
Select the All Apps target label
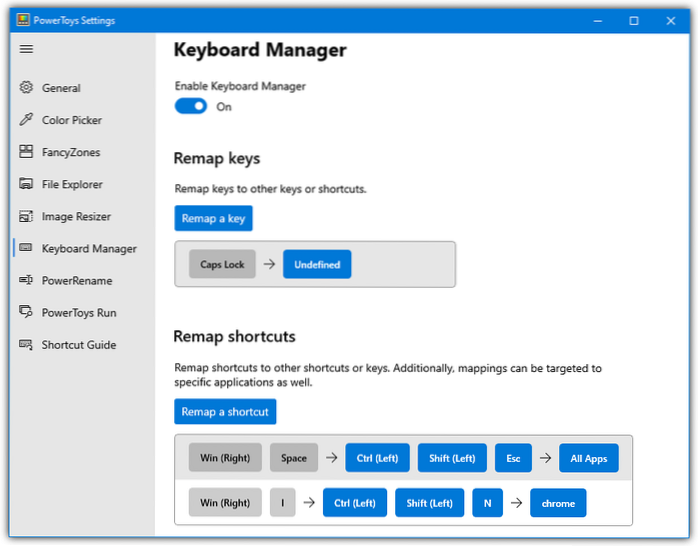pyautogui.click(x=589, y=459)
